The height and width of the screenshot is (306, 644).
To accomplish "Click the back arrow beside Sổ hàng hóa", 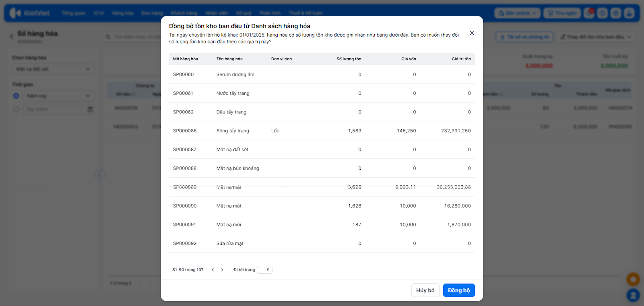I will click(x=11, y=37).
